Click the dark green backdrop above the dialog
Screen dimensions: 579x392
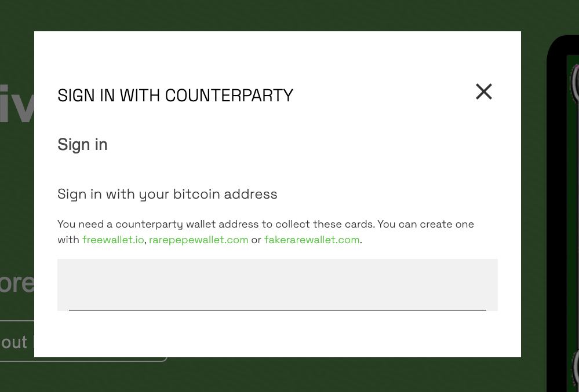pyautogui.click(x=277, y=16)
